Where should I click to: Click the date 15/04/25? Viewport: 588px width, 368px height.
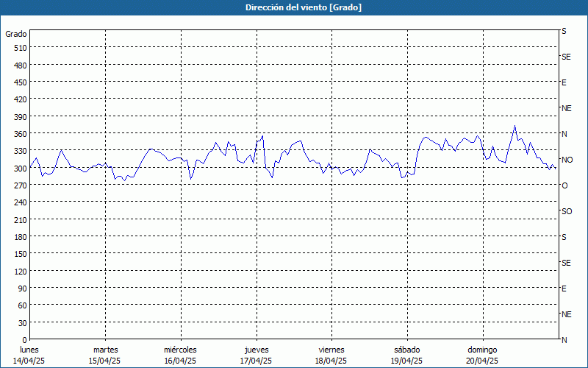[104, 361]
